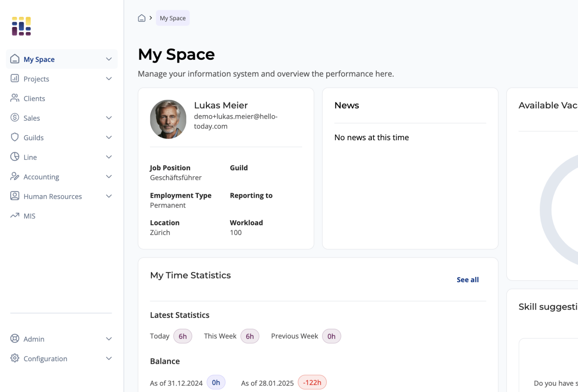Click Lukas Meier's profile photo
The width and height of the screenshot is (578, 392).
pos(168,119)
